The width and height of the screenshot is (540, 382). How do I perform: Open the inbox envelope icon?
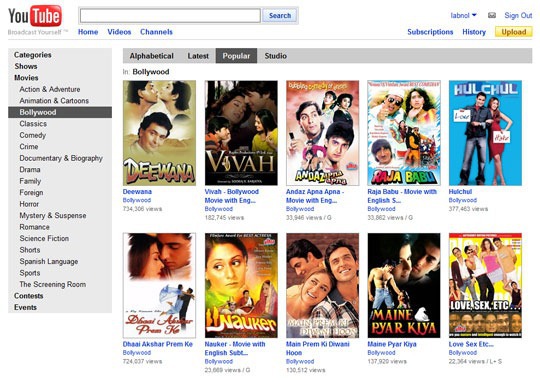click(x=492, y=15)
